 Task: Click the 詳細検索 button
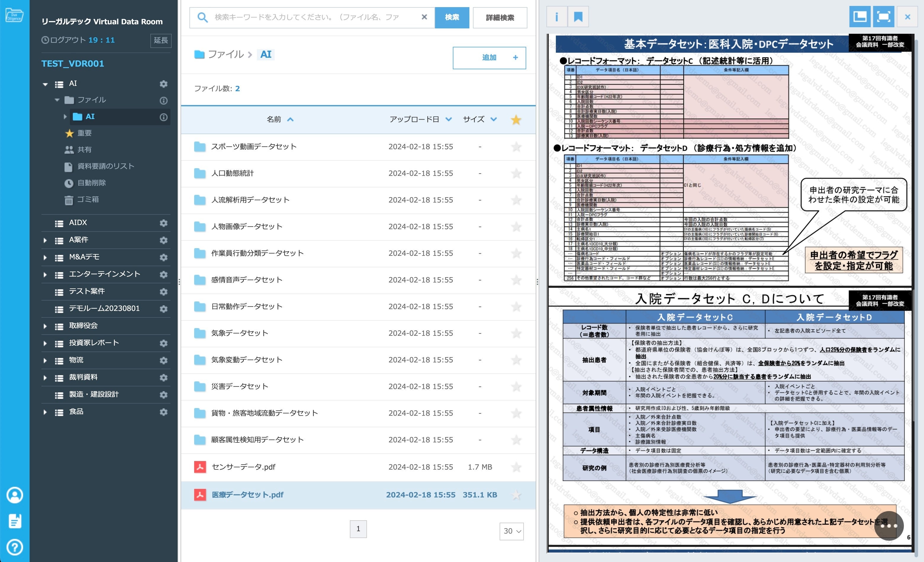pos(500,18)
